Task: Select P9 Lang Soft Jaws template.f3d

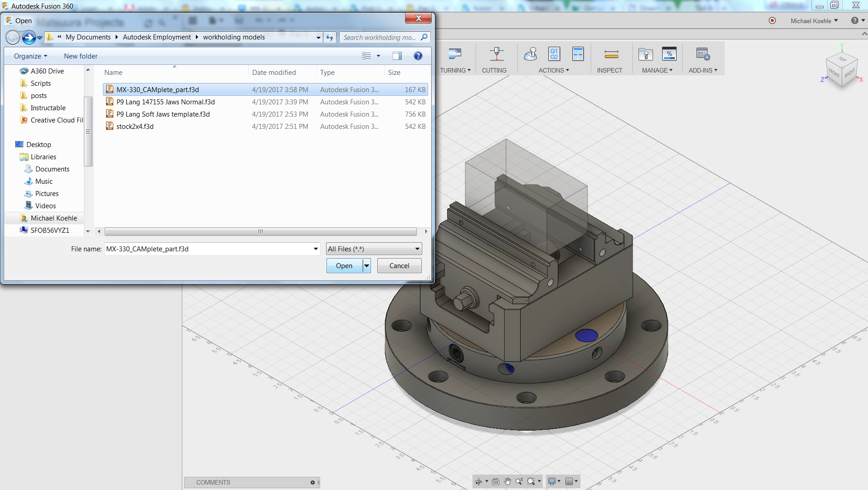Action: click(x=265, y=114)
